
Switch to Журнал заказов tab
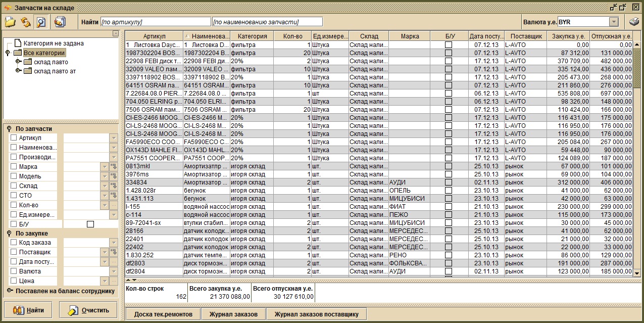[x=233, y=314]
